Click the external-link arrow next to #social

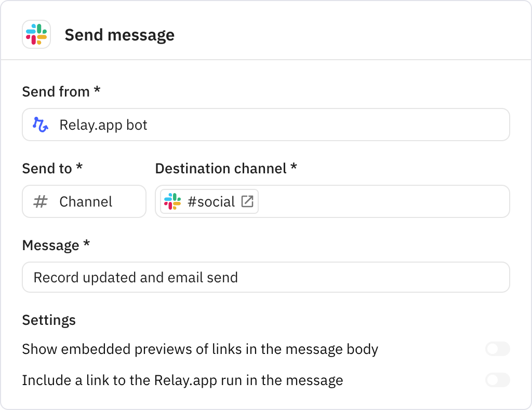(248, 201)
